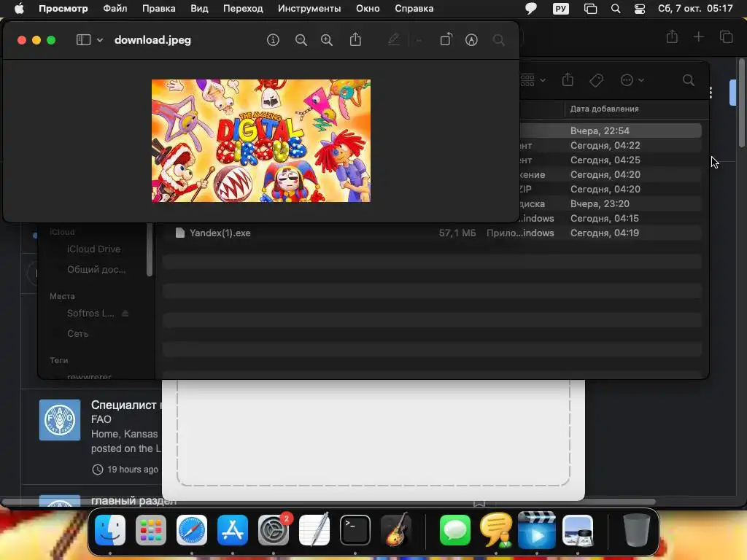
Task: Open the Finder grouping options dropdown
Action: (533, 80)
